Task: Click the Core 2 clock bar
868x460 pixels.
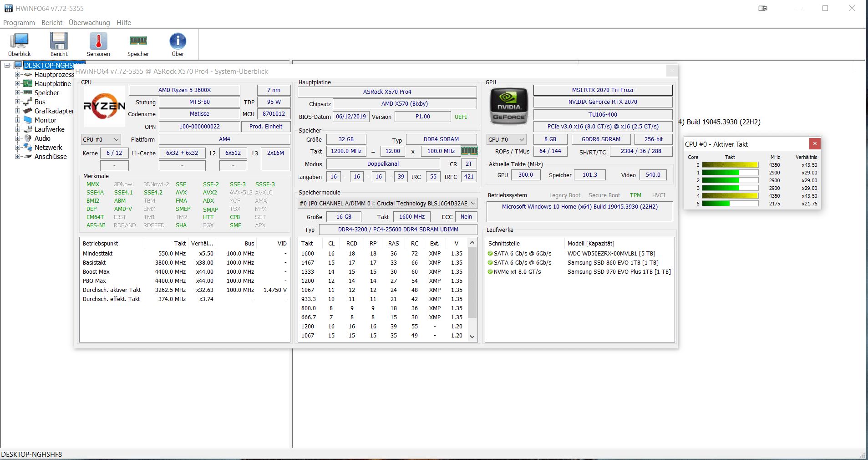Action: tap(730, 180)
